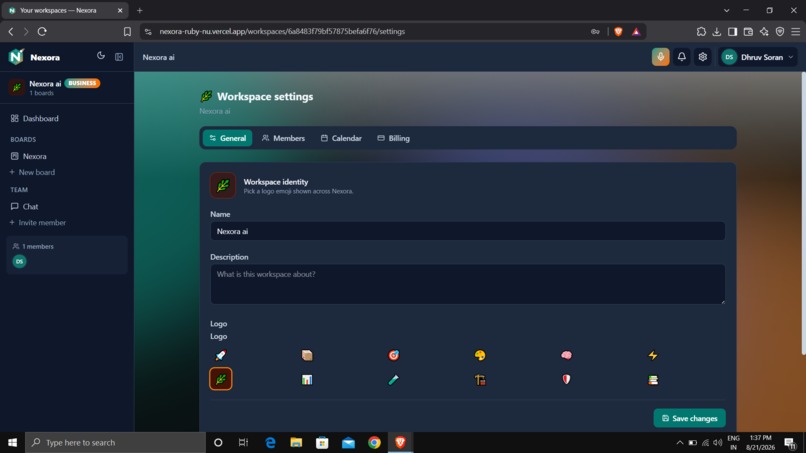806x453 pixels.
Task: Switch to the Members tab
Action: click(283, 138)
